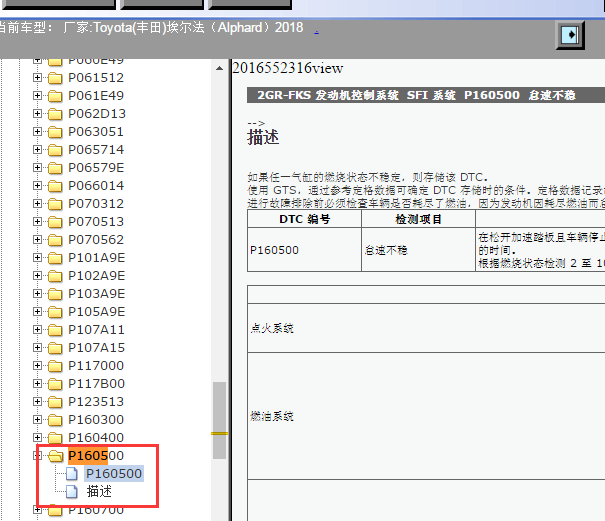Open the P107A11 folder icon
The height and width of the screenshot is (521, 605).
(55, 330)
